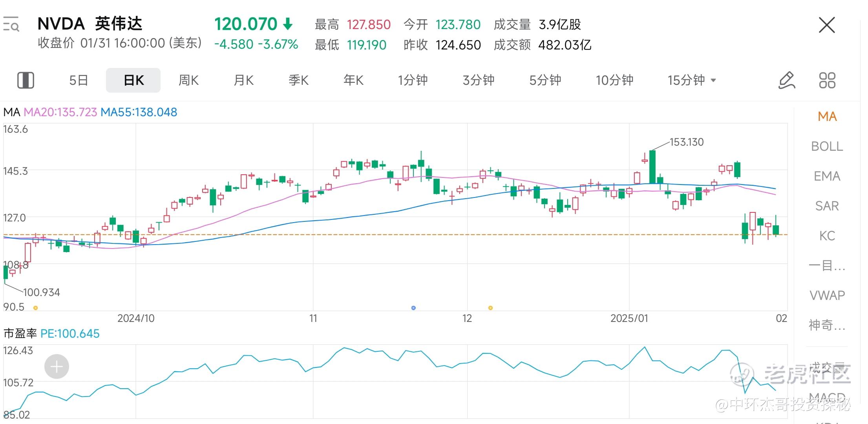
Task: Expand the 15分钟 interval dropdown
Action: [x=692, y=80]
